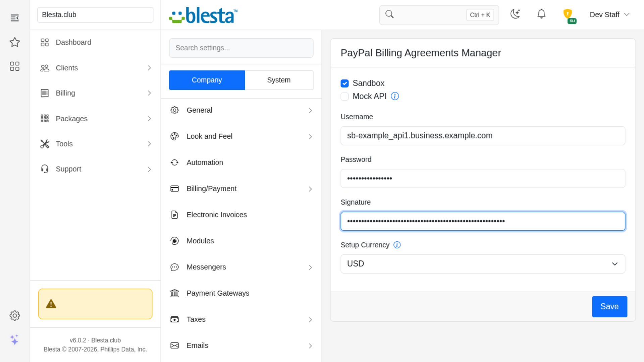Screen dimensions: 644x362
Task: Click the Signature field
Action: click(483, 221)
